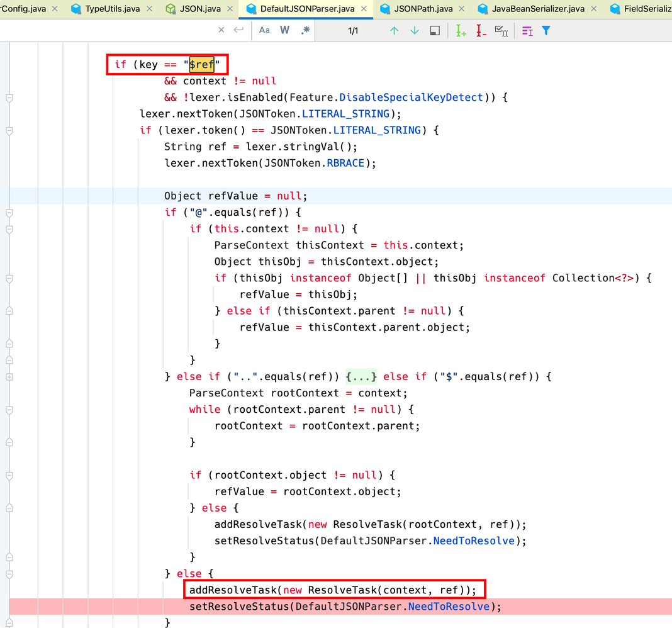Select all occurrences icon in find bar

coord(501,31)
